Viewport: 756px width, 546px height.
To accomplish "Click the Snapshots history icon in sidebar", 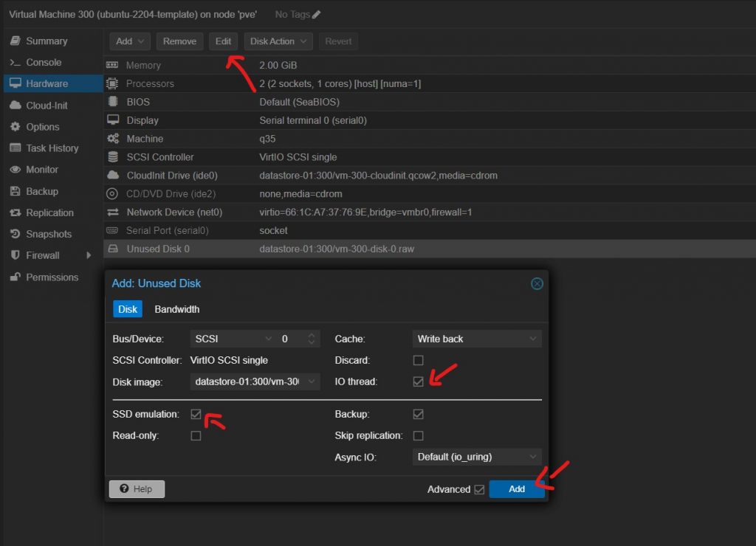I will (x=16, y=234).
